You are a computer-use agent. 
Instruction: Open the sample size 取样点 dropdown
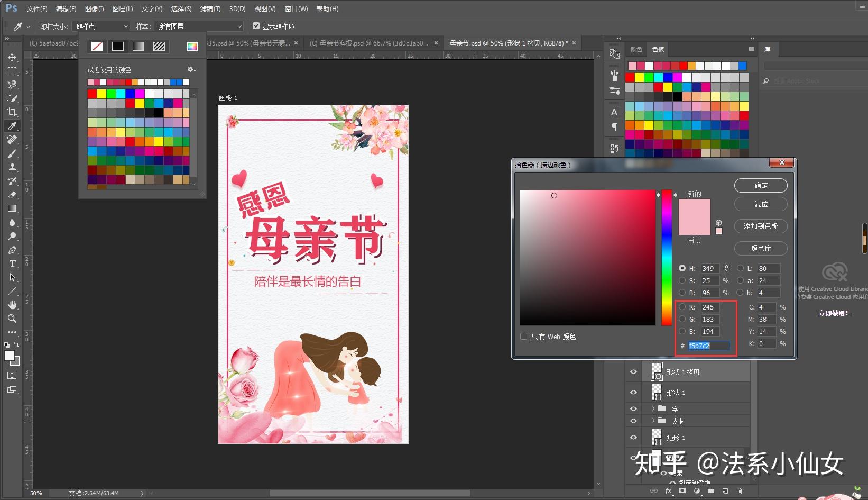point(101,26)
